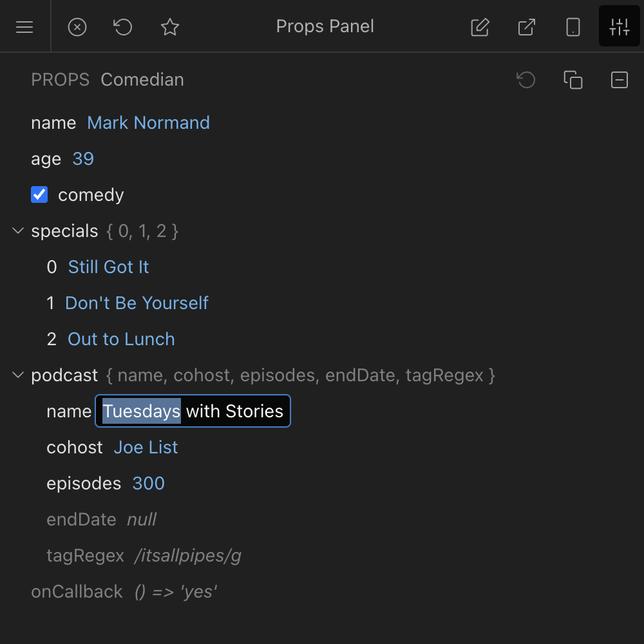Click the star favorite icon
The width and height of the screenshot is (644, 644).
[x=170, y=27]
